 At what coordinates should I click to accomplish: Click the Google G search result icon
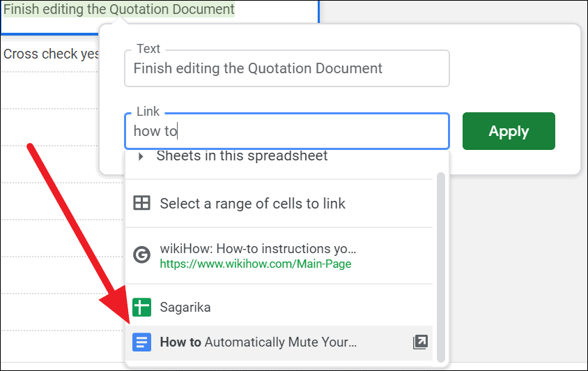pos(141,255)
